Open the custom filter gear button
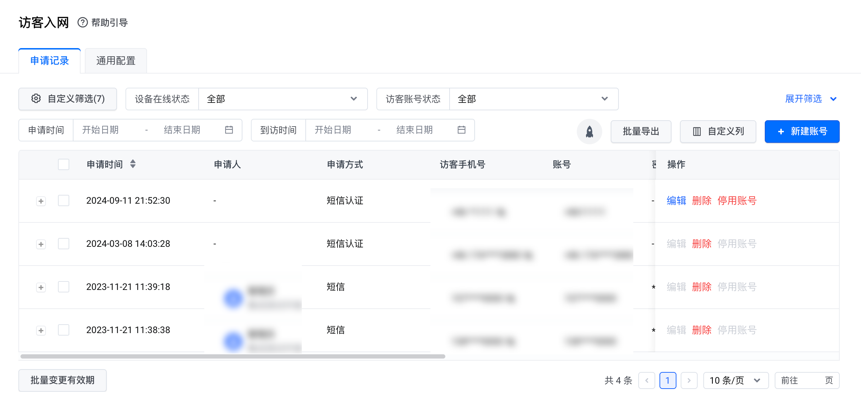 [68, 99]
